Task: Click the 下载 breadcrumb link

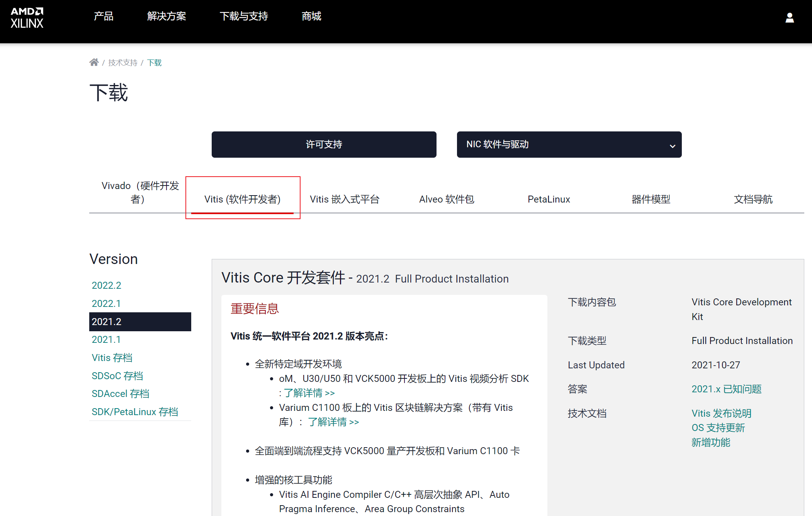Action: click(154, 63)
